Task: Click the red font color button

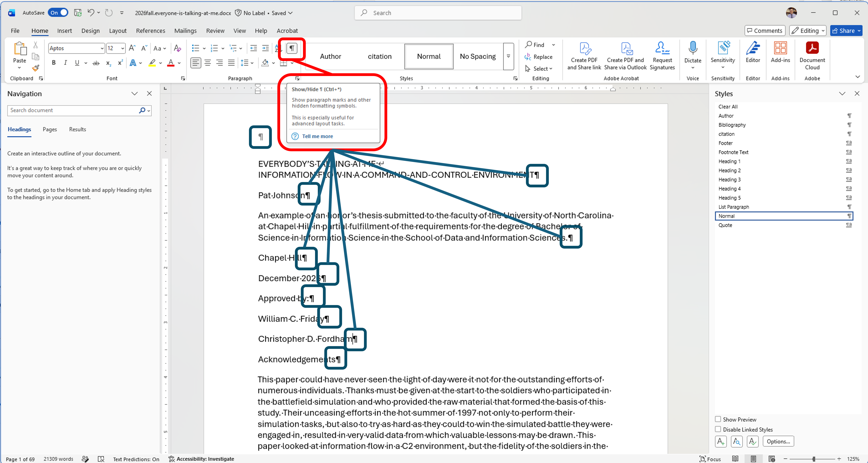Action: pyautogui.click(x=171, y=63)
